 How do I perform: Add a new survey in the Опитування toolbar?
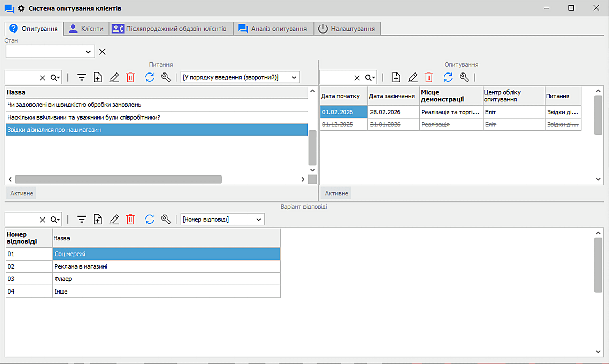(396, 77)
